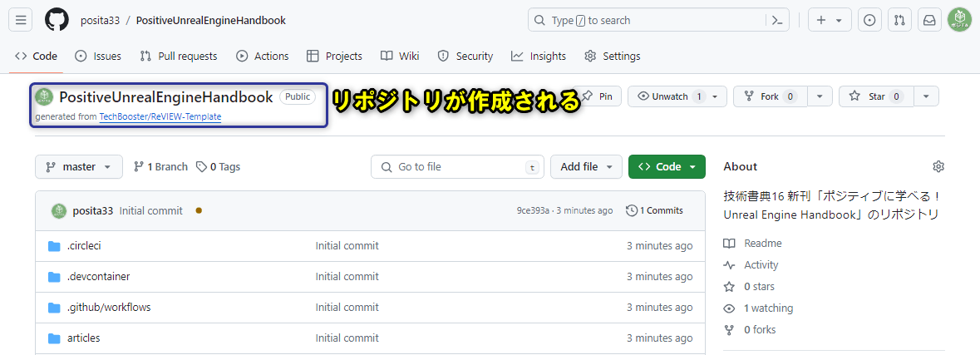980x355 pixels.
Task: Switch to the Issues tab
Action: click(x=98, y=57)
